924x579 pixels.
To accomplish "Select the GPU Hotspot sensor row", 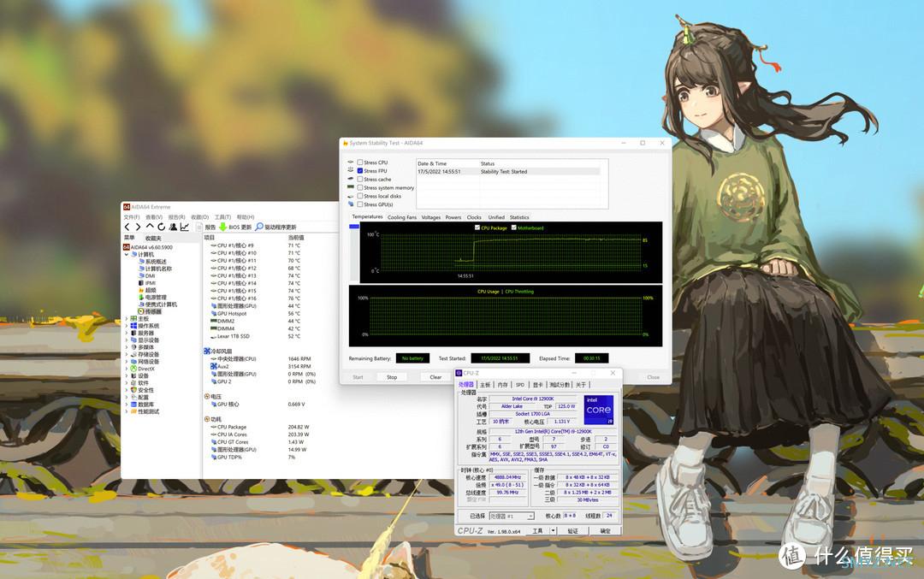I will tap(256, 313).
